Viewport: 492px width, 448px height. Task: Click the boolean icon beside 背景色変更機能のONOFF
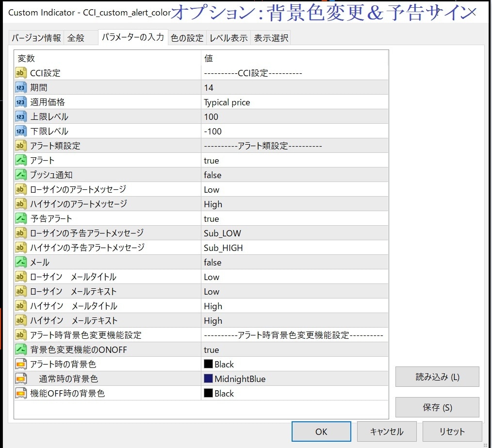[21, 349]
